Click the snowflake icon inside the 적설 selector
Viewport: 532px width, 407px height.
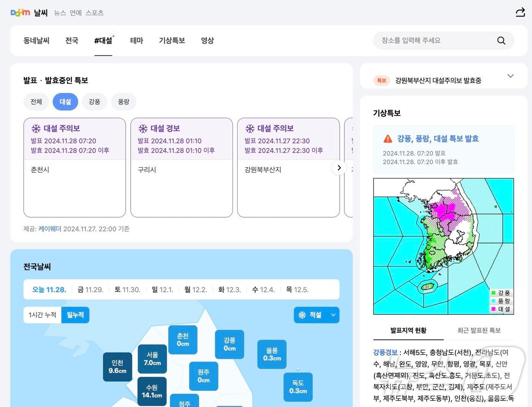(x=302, y=315)
